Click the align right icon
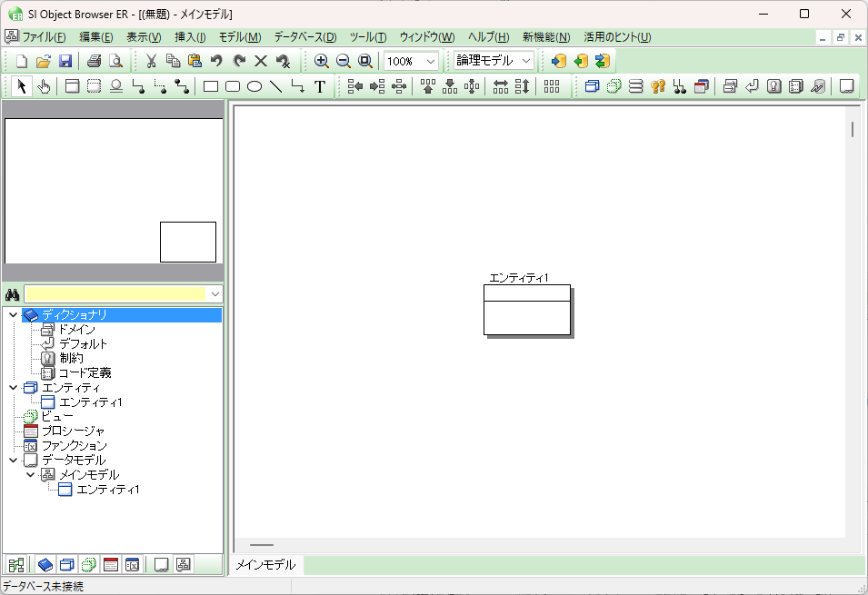This screenshot has width=868, height=595. (x=377, y=86)
